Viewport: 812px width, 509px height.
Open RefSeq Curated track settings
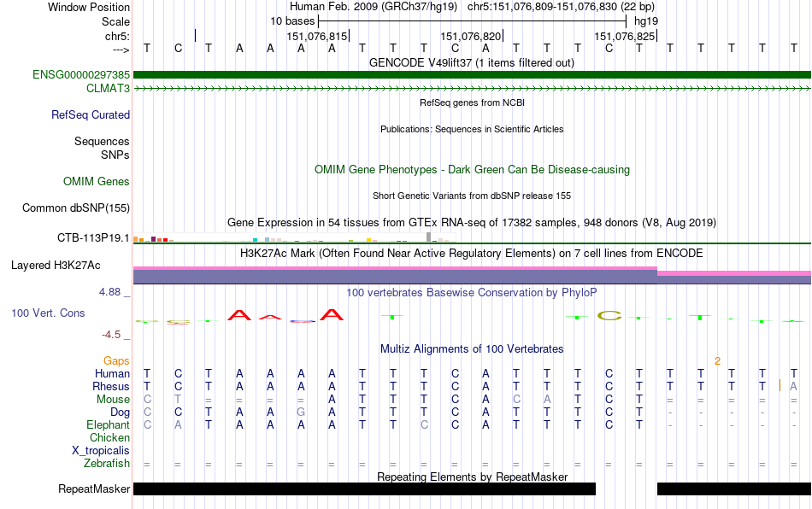[x=91, y=114]
